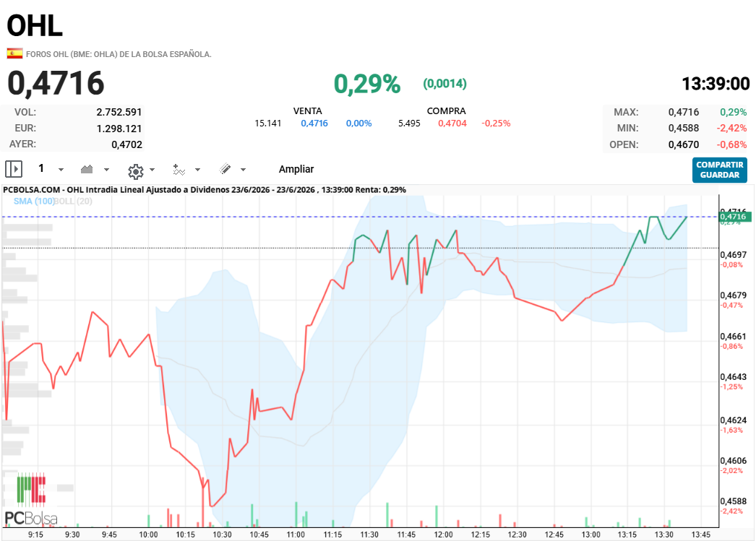Open the FOROS OHL forum link
The width and height of the screenshot is (756, 541).
pyautogui.click(x=119, y=54)
